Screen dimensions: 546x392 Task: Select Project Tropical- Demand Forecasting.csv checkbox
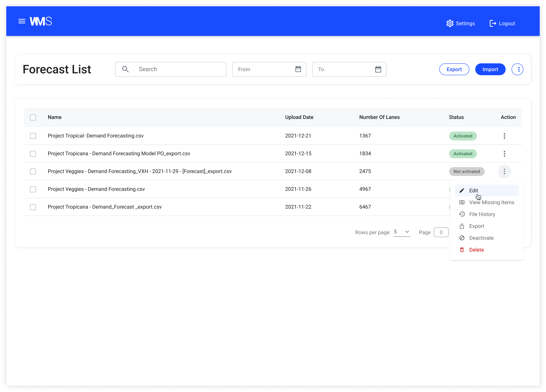coord(33,136)
